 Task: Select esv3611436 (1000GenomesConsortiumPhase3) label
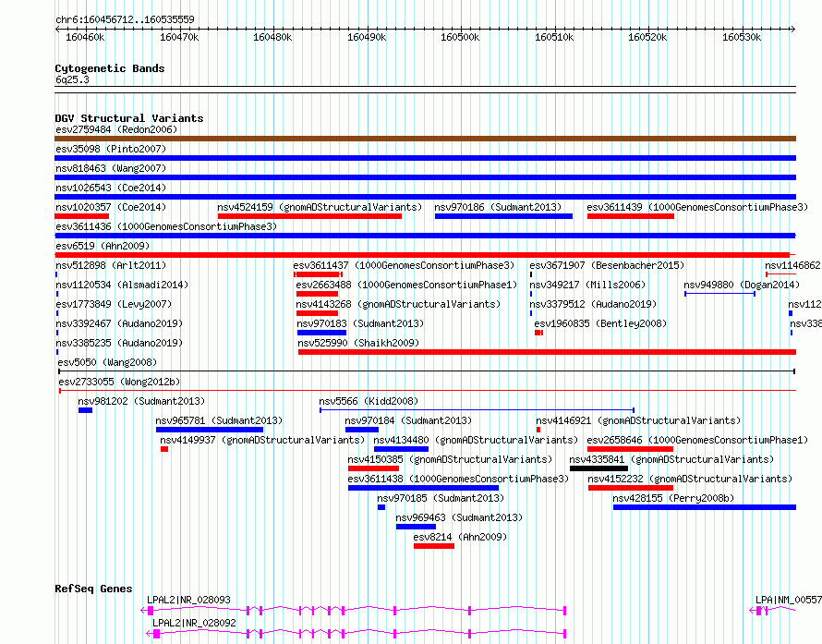[x=166, y=226]
